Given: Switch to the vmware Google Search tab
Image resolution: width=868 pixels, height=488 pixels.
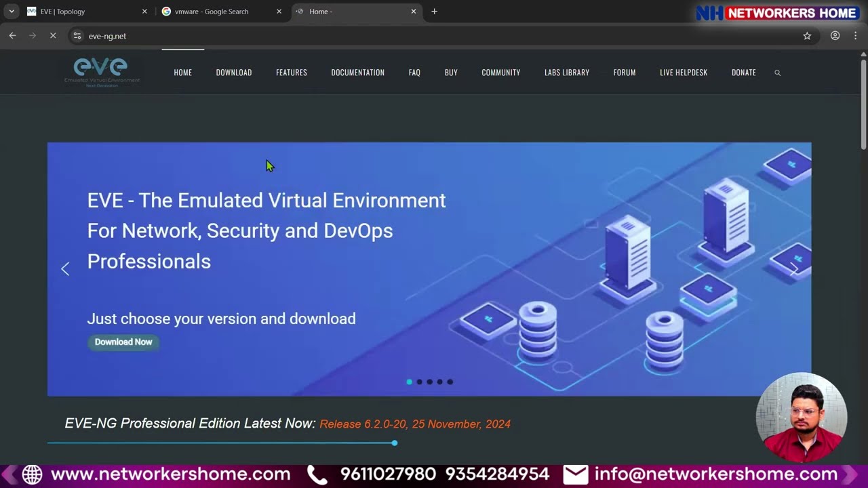Looking at the screenshot, I should tap(222, 12).
